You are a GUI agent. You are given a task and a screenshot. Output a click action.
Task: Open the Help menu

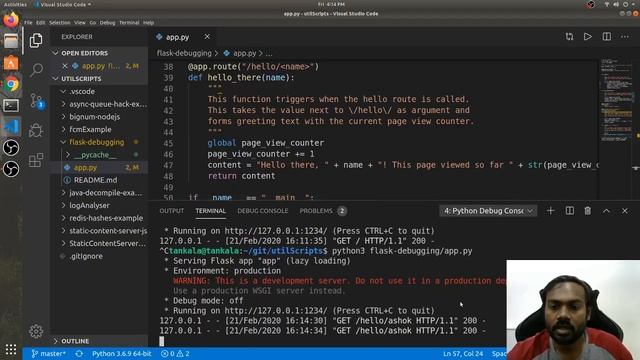click(149, 23)
